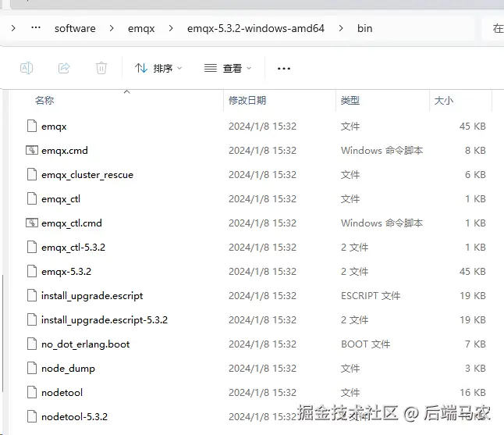
Task: Expand the chevron before the breadcrumb ellipsis
Action: click(13, 28)
